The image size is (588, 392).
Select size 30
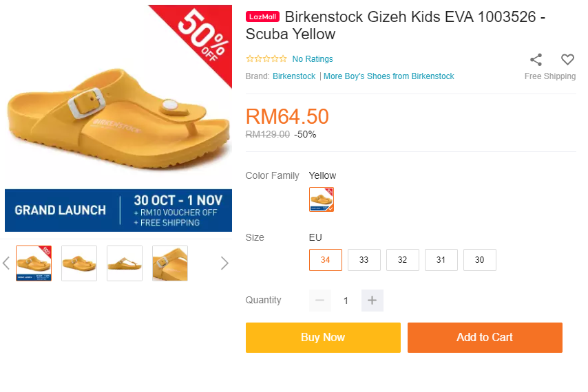pyautogui.click(x=480, y=260)
